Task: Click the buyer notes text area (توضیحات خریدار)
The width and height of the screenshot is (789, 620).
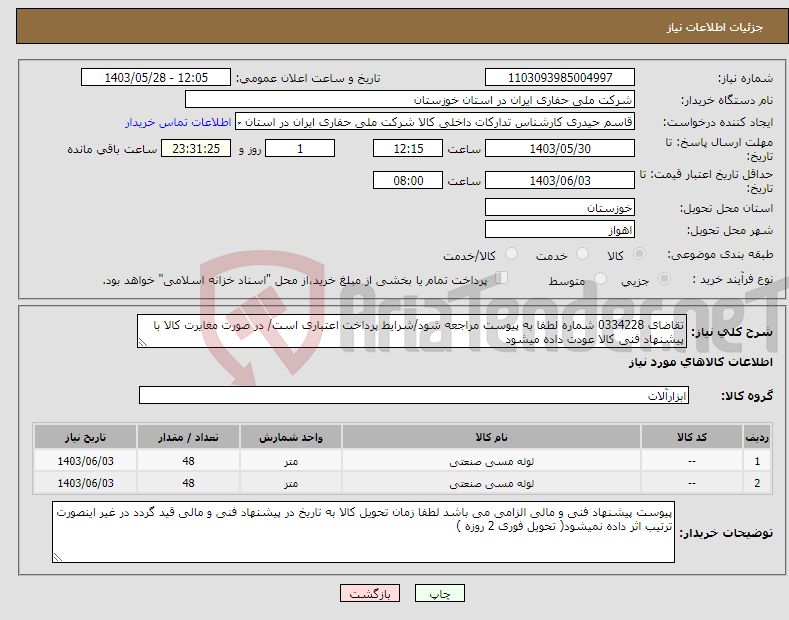Action: click(x=363, y=532)
